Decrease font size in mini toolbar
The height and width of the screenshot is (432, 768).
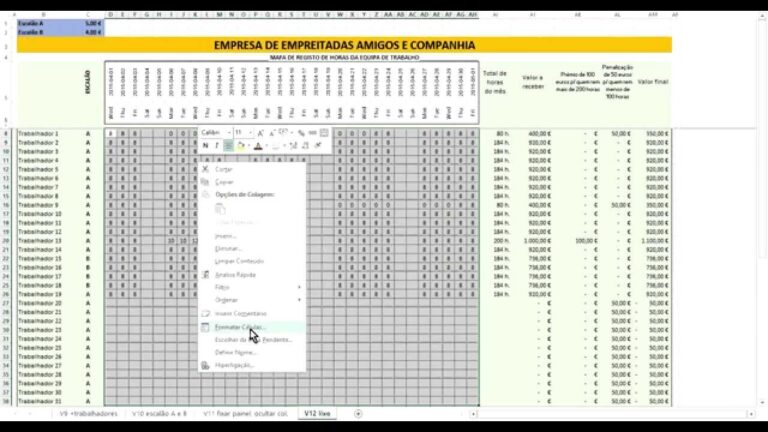(x=272, y=133)
